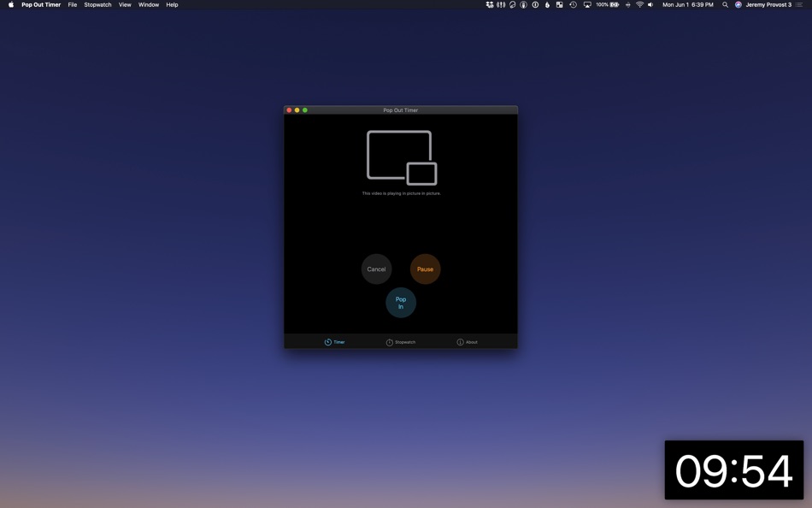Open the volume control icon
This screenshot has height=508, width=812.
click(x=650, y=4)
